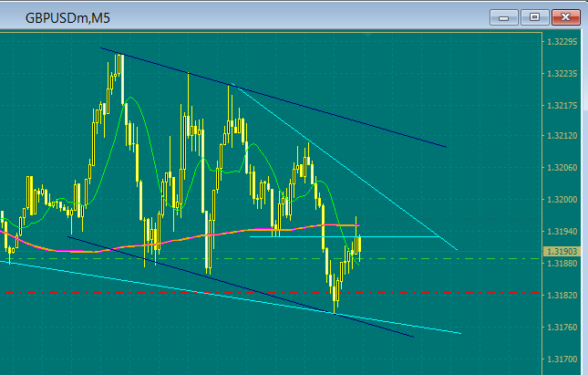Viewport: 588px width, 375px height.
Task: Click price scale value 1.32120
Action: (562, 136)
